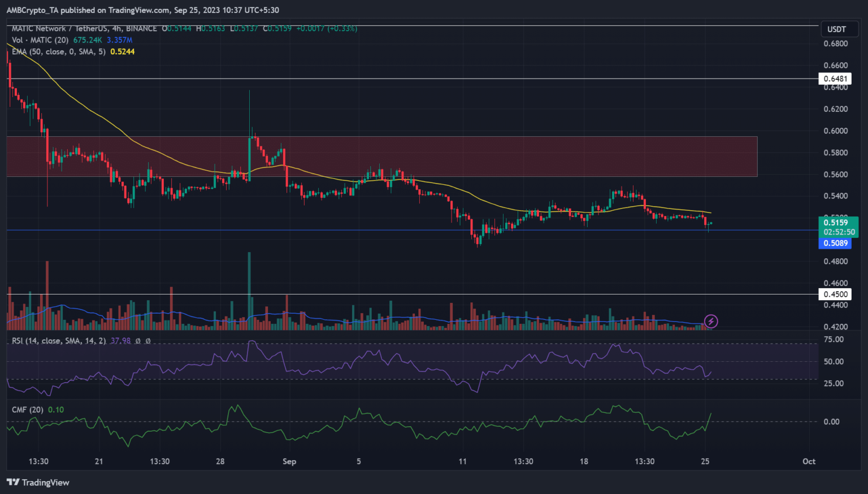
Task: Click the RSI value 37.98
Action: 120,341
